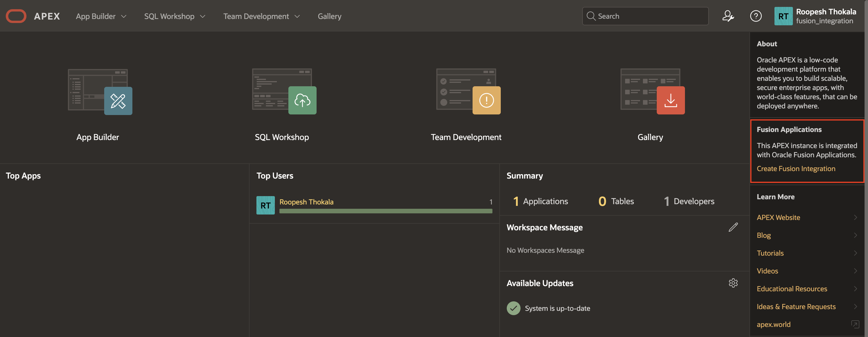Click the SQL Workshop cloud upload icon
868x337 pixels.
pyautogui.click(x=302, y=100)
